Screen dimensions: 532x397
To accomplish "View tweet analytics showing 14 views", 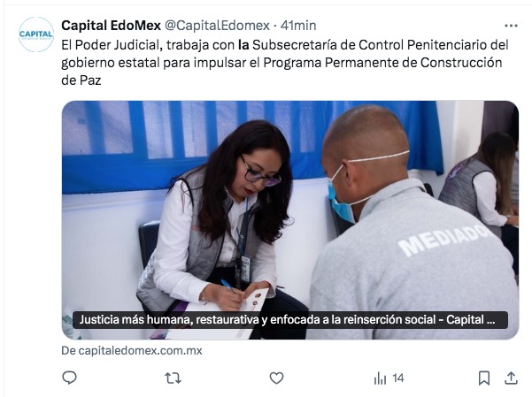I will point(389,378).
